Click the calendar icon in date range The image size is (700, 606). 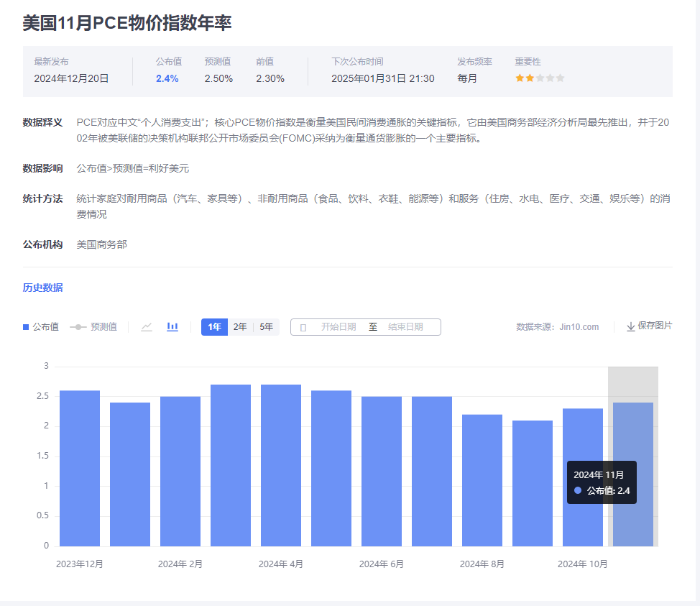point(303,327)
